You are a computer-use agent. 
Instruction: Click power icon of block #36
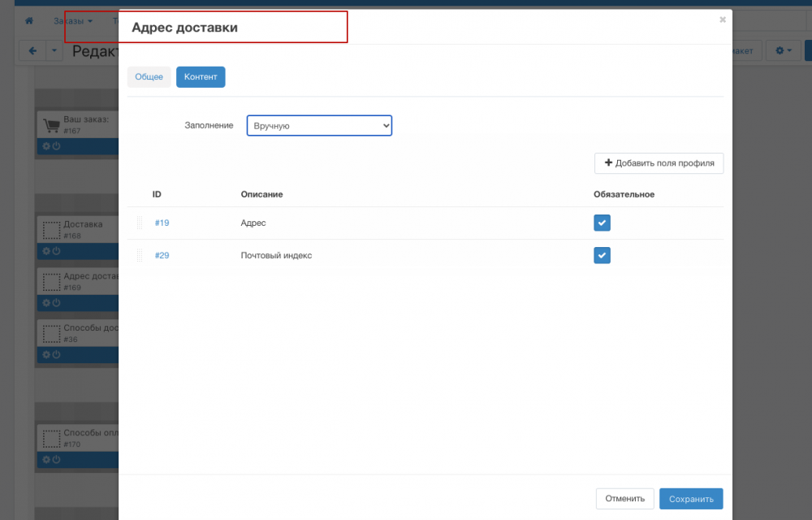pyautogui.click(x=57, y=354)
